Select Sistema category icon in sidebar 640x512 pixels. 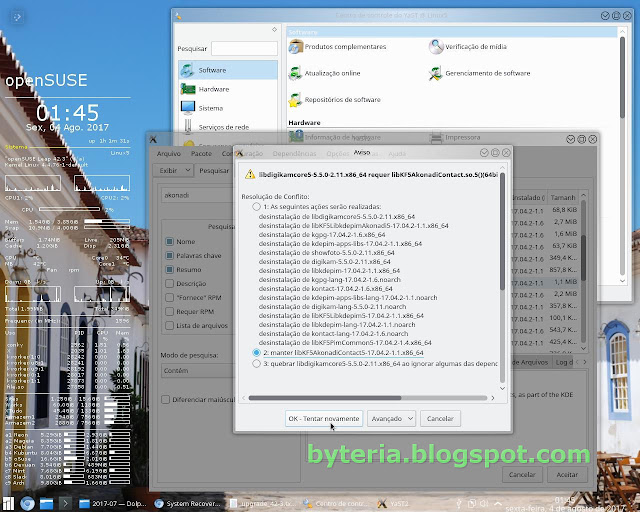tap(188, 108)
